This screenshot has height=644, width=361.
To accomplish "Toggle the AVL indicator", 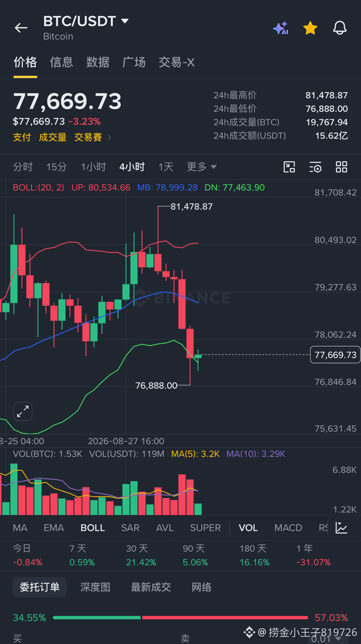I will coord(165,528).
